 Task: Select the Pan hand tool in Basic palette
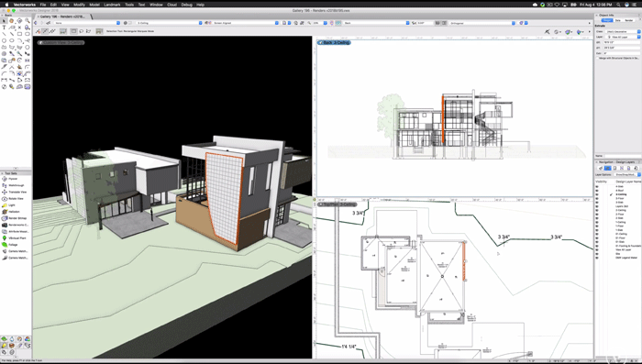pyautogui.click(x=12, y=20)
